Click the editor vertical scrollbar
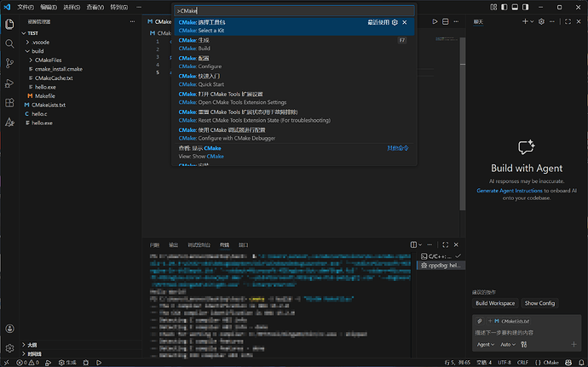 click(463, 123)
